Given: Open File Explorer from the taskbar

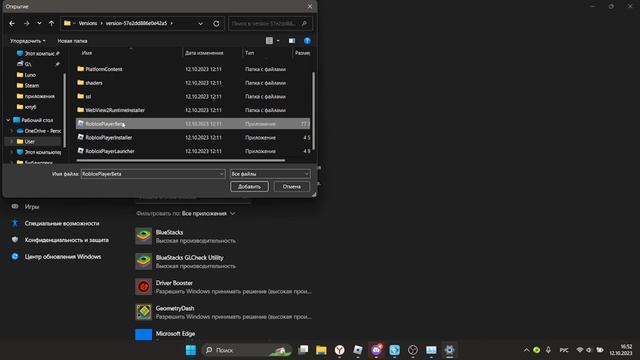Looking at the screenshot, I should pos(321,350).
